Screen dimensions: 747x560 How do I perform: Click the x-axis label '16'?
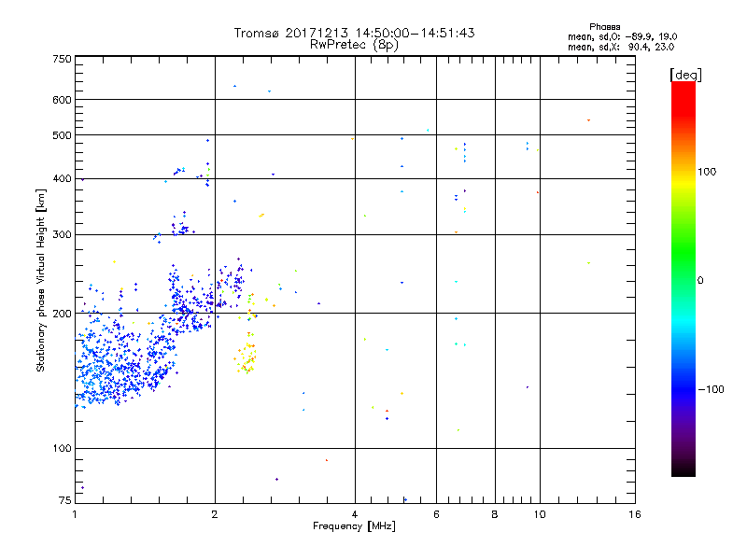635,514
